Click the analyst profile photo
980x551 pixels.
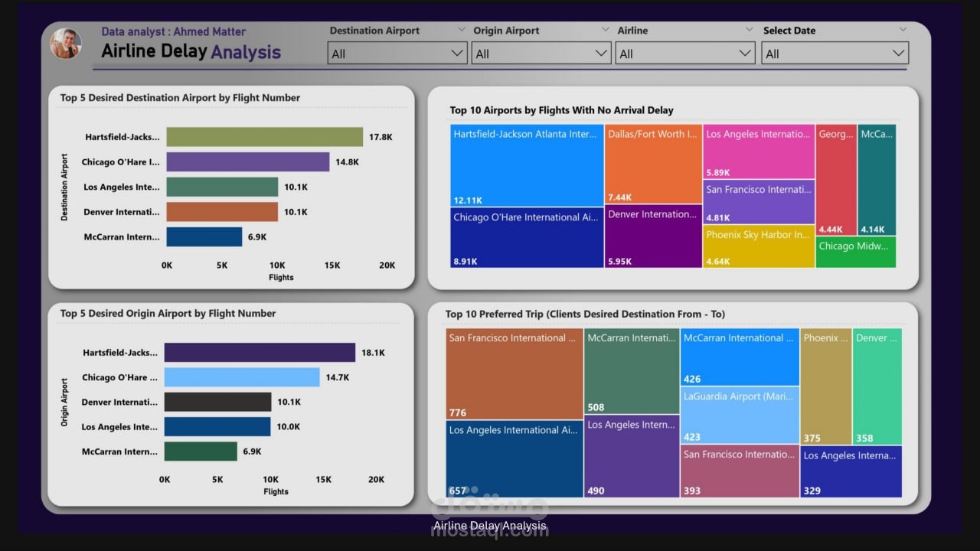(x=66, y=44)
